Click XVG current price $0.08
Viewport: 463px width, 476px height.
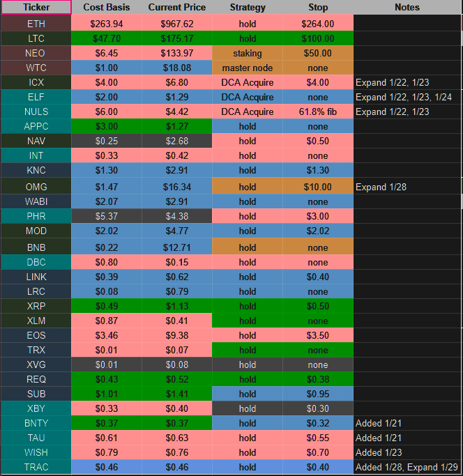[x=177, y=364]
